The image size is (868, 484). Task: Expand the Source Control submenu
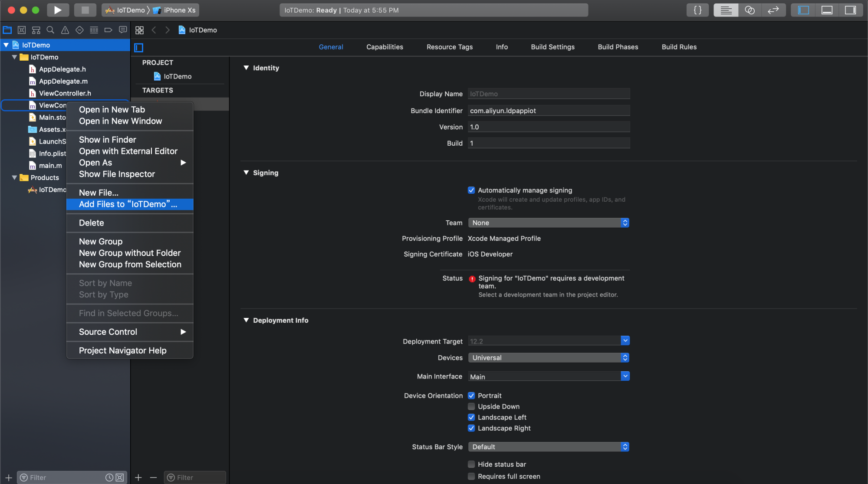pos(130,332)
